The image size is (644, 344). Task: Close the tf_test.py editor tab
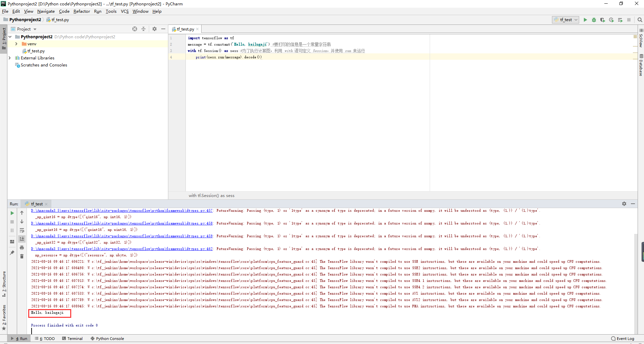point(198,29)
